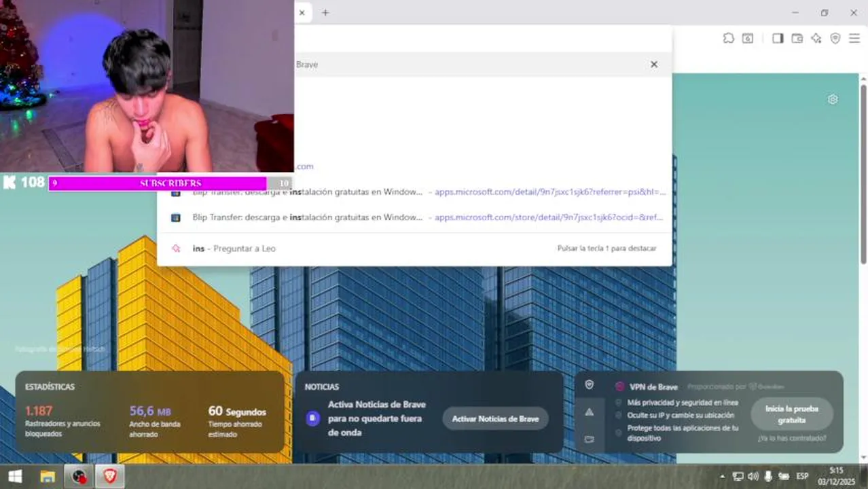Viewport: 868px width, 489px height.
Task: Select first Blip Transfer apps.microsoft.com/detail suggestion
Action: tap(414, 192)
